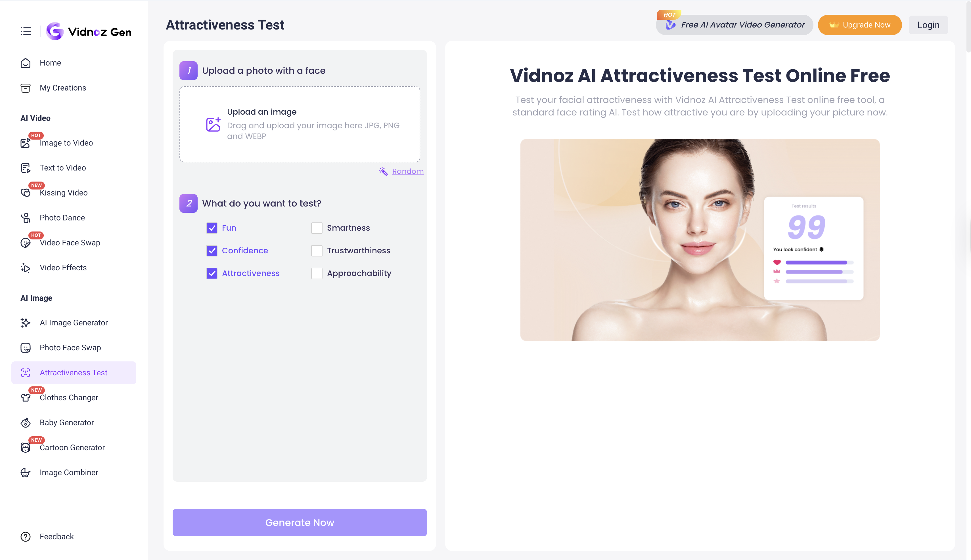This screenshot has height=560, width=971.
Task: Select the Video Effects icon
Action: point(25,267)
